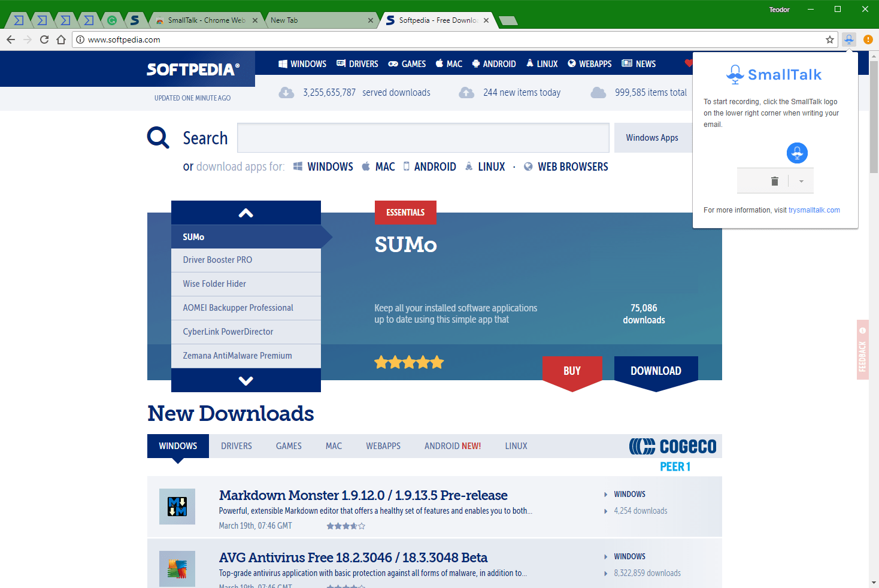This screenshot has height=588, width=879.
Task: Open ANDROID in top navigation
Action: point(494,63)
